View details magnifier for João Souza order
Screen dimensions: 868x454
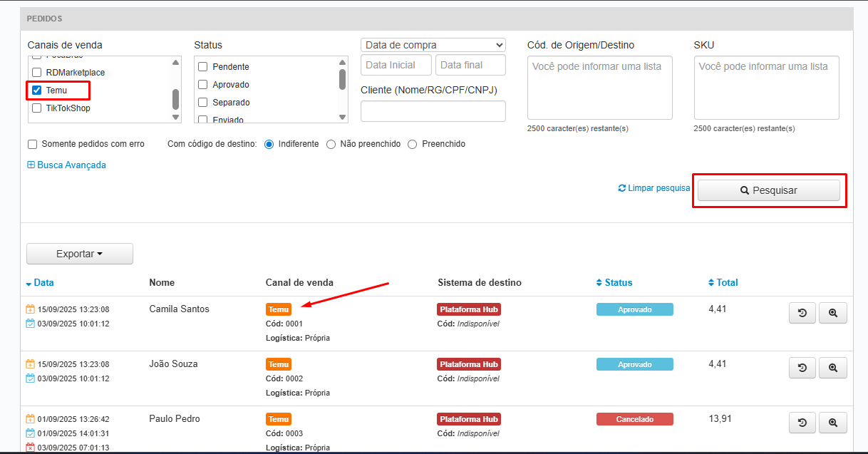coord(832,368)
